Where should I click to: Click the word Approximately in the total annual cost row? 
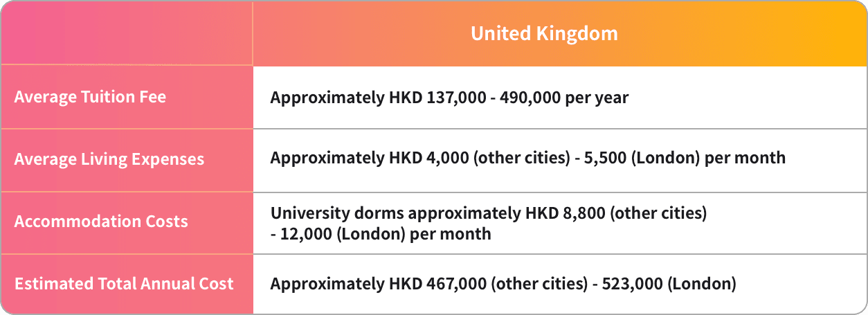324,283
